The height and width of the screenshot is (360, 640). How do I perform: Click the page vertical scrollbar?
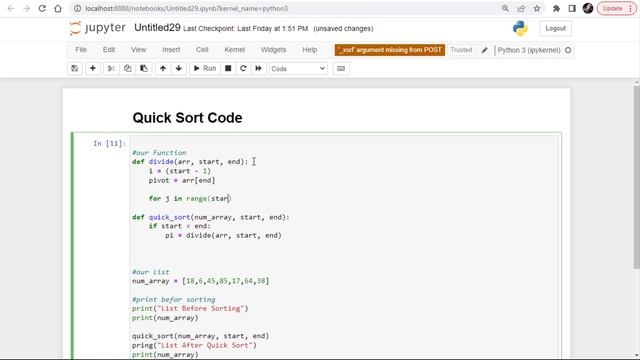tap(636, 176)
